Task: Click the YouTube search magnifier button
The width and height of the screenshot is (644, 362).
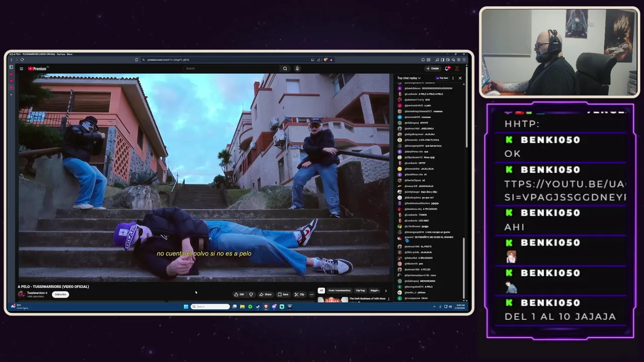Action: point(285,68)
